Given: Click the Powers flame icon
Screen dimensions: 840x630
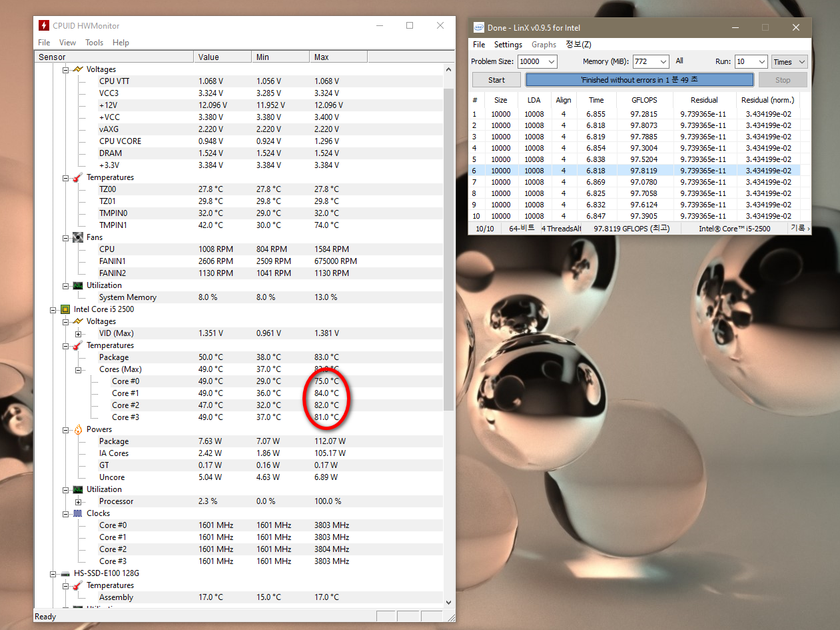Looking at the screenshot, I should tap(78, 429).
